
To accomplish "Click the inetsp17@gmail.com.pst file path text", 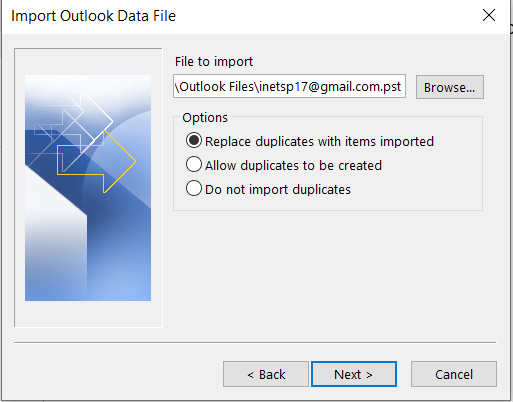I will tap(330, 87).
